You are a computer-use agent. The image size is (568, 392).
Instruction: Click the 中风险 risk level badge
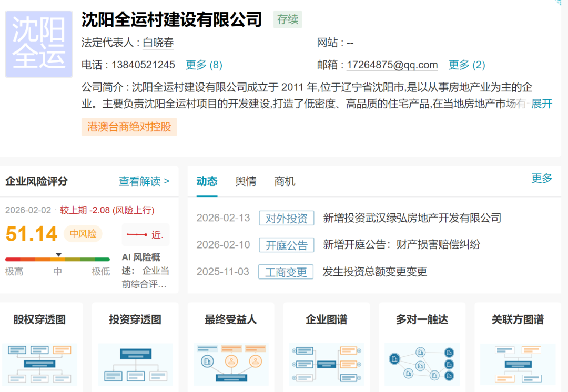(83, 234)
